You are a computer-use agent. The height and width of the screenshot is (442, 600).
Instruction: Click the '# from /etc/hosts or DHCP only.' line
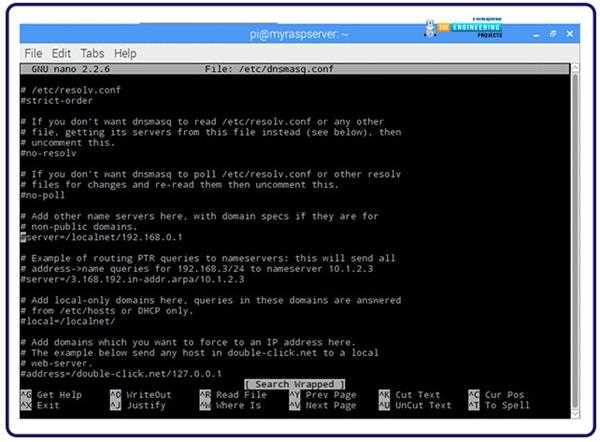tap(107, 311)
